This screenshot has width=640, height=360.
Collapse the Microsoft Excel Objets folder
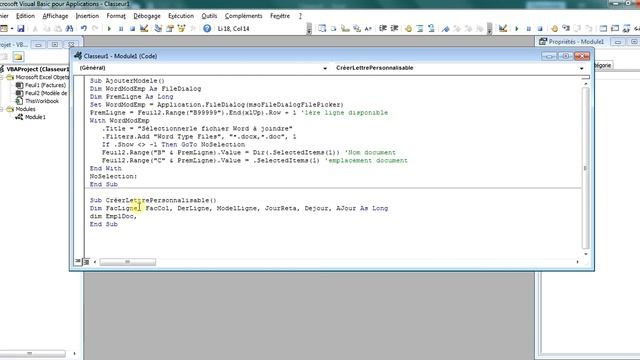(x=2, y=77)
